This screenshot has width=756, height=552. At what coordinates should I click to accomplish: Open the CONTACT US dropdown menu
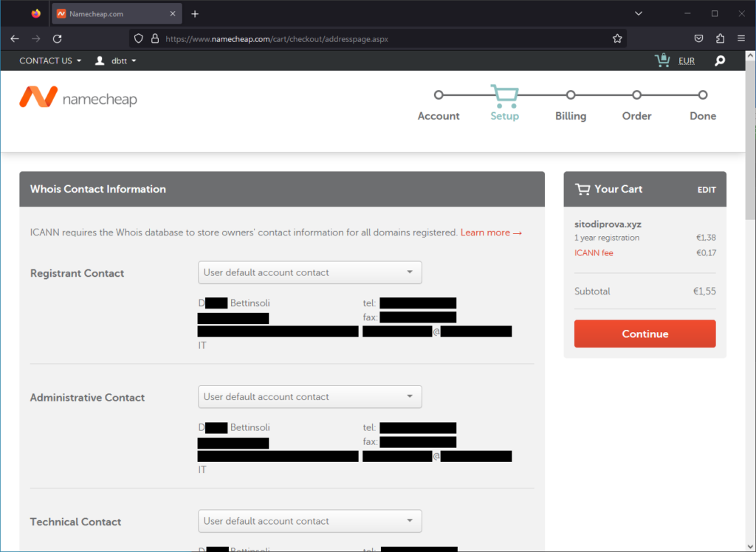pyautogui.click(x=50, y=61)
